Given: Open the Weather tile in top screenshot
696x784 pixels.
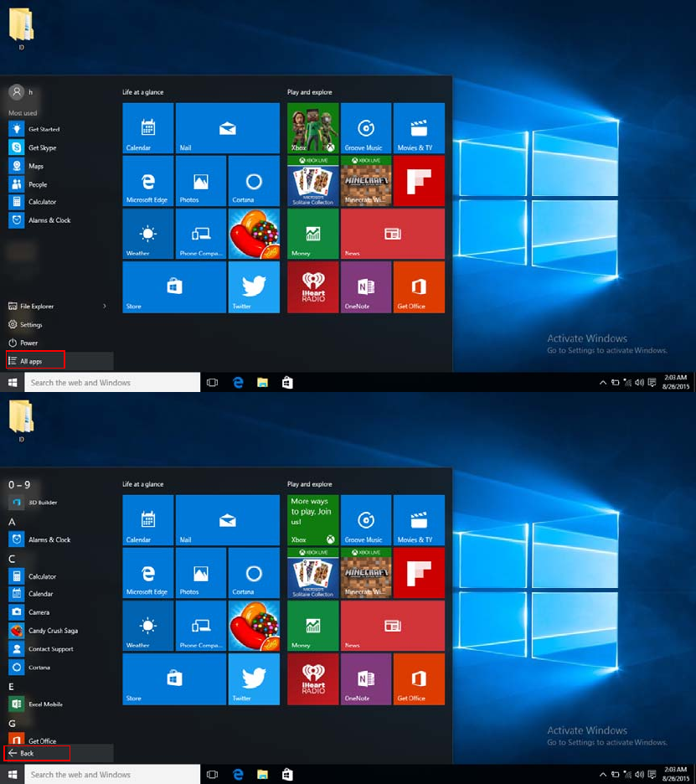Looking at the screenshot, I should [148, 234].
